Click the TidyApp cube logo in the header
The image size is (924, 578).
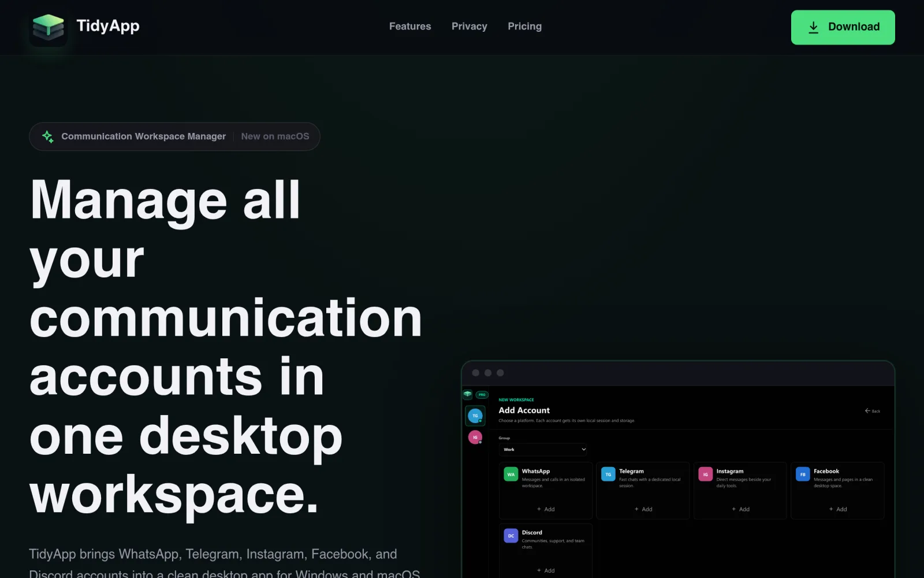pos(49,27)
